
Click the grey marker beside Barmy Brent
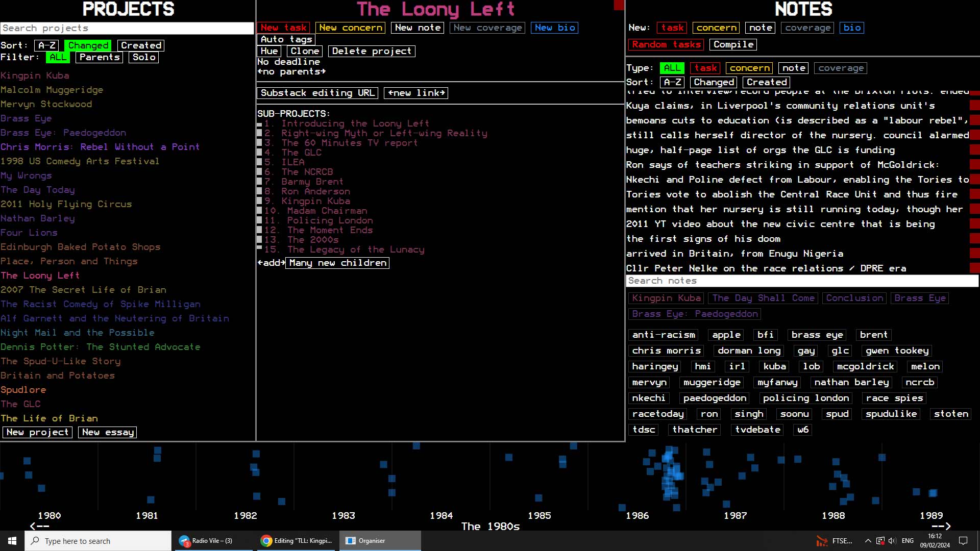(259, 182)
